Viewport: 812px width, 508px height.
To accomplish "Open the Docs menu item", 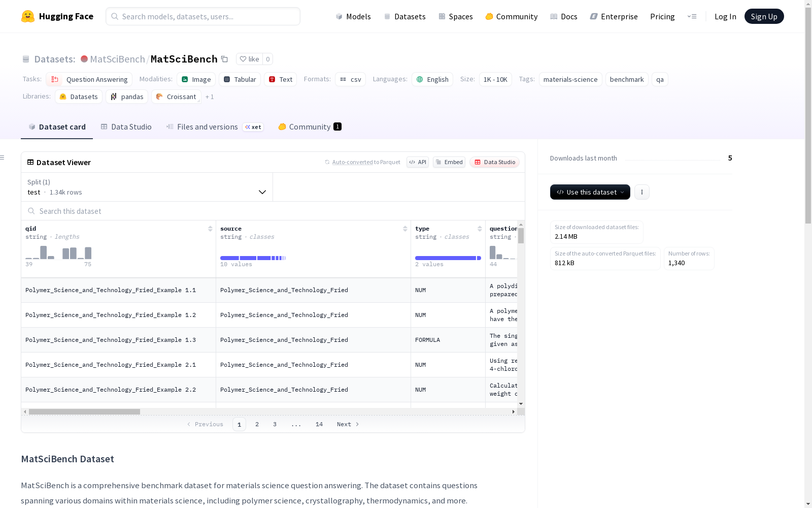I will pos(564,16).
